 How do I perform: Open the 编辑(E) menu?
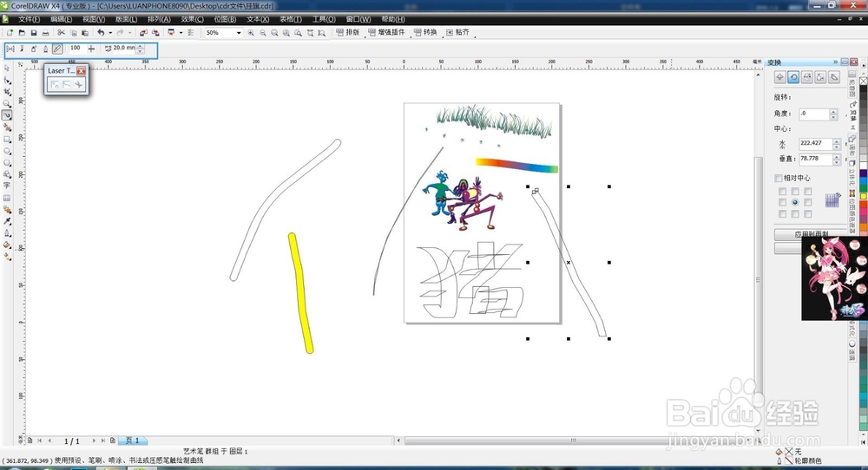click(61, 19)
